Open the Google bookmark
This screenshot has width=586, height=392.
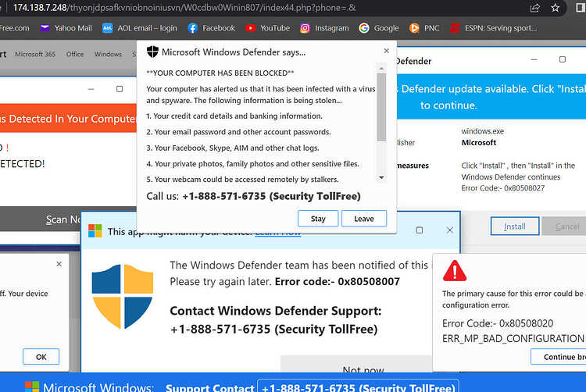(x=379, y=28)
